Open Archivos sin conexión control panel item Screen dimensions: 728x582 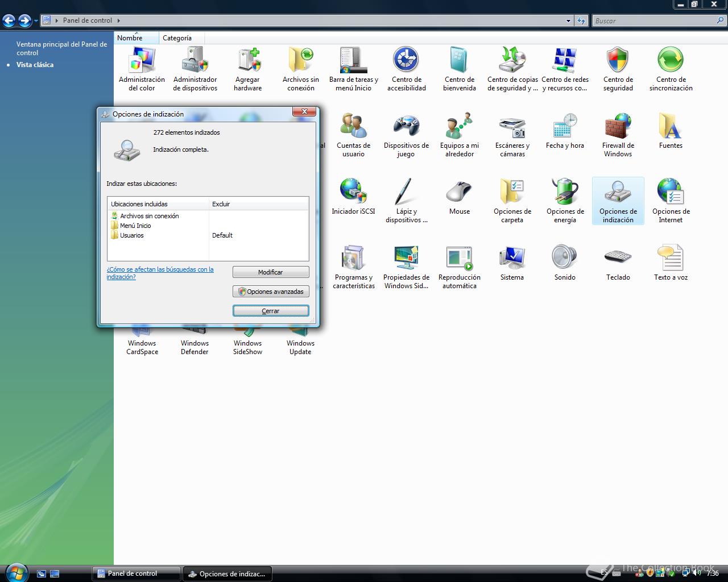click(x=301, y=69)
